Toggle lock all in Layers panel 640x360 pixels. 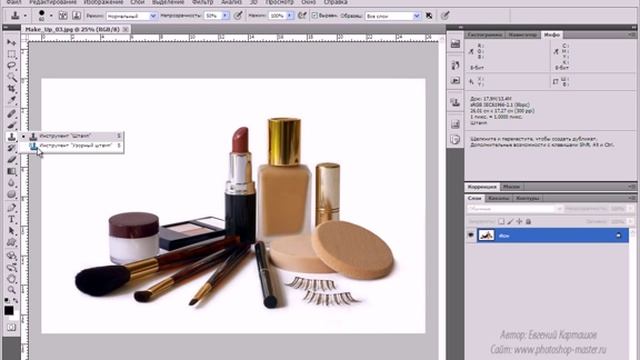528,222
